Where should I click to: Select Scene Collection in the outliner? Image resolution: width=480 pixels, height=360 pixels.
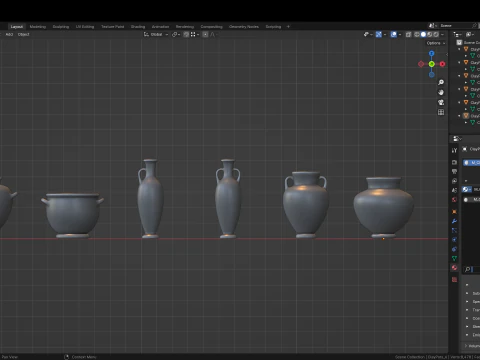point(468,42)
